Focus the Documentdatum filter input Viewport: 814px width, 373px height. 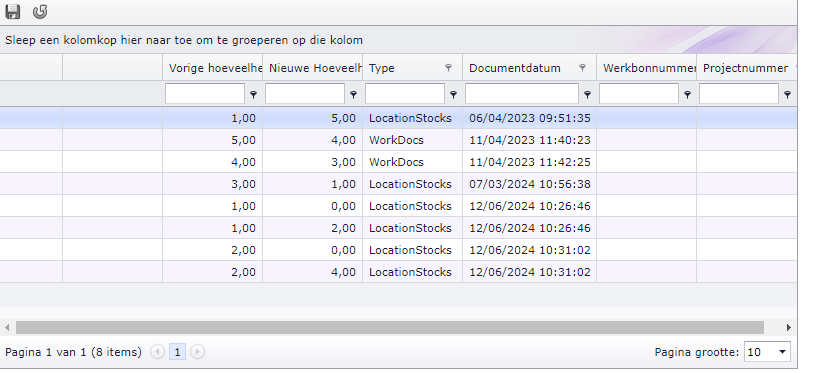522,94
